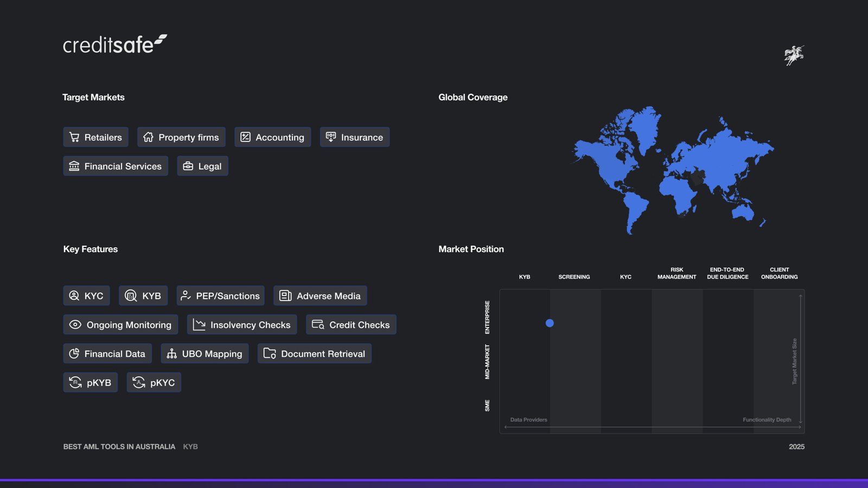Click the folder icon beside Document Retrieval
This screenshot has height=488, width=868.
[x=270, y=354]
